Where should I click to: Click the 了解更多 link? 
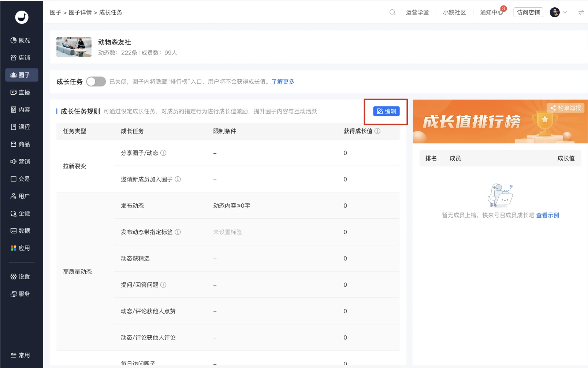pos(283,82)
